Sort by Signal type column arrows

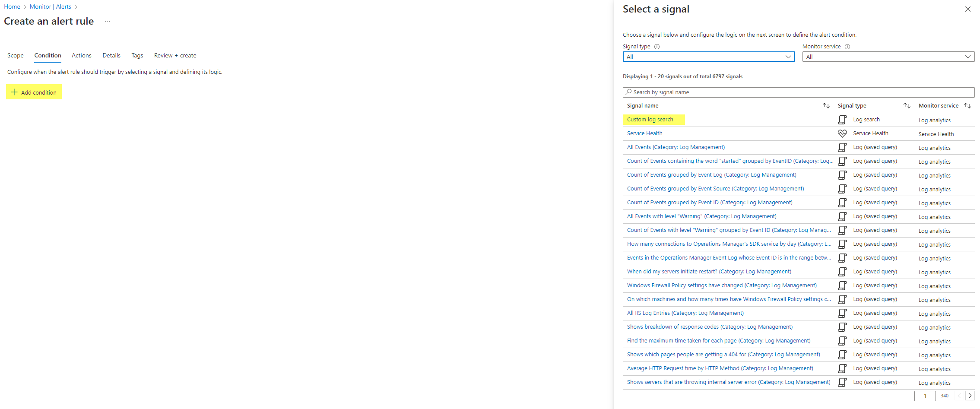[907, 105]
